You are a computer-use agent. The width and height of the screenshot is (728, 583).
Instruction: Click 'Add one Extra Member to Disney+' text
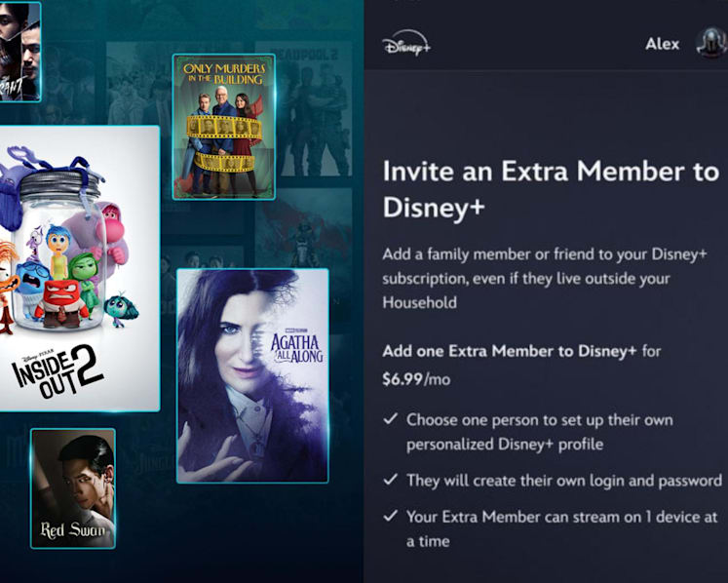click(x=510, y=351)
